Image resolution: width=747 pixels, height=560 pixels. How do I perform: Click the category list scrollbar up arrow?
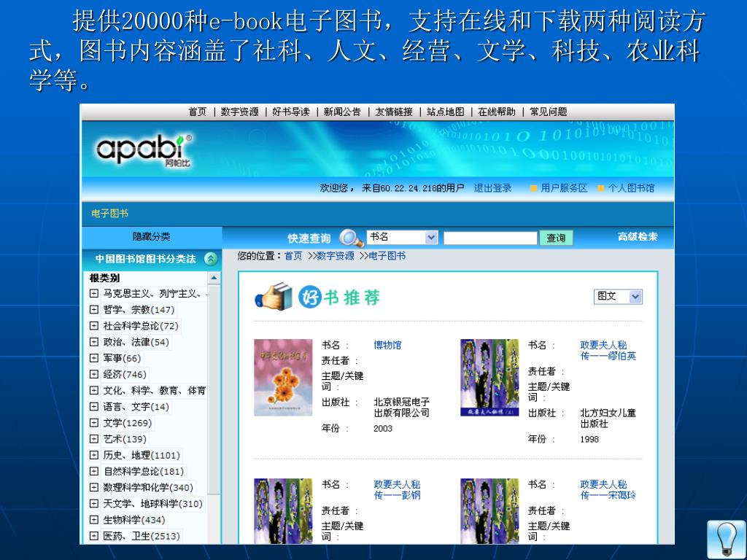click(214, 278)
